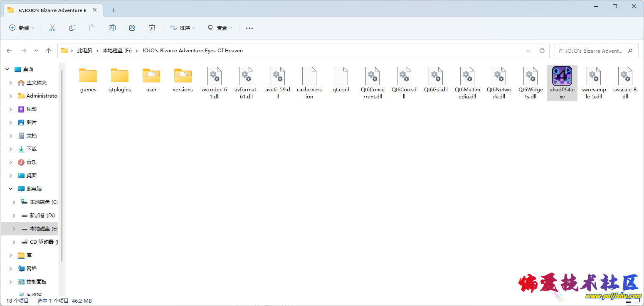Select the shadPS4.exe application icon
The image size is (644, 306).
(562, 76)
